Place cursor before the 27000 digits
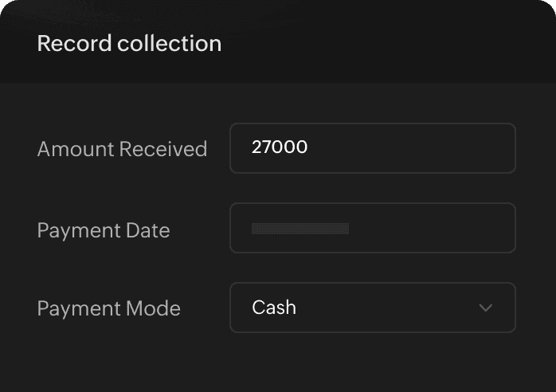Viewport: 556px width, 392px height. coord(252,147)
